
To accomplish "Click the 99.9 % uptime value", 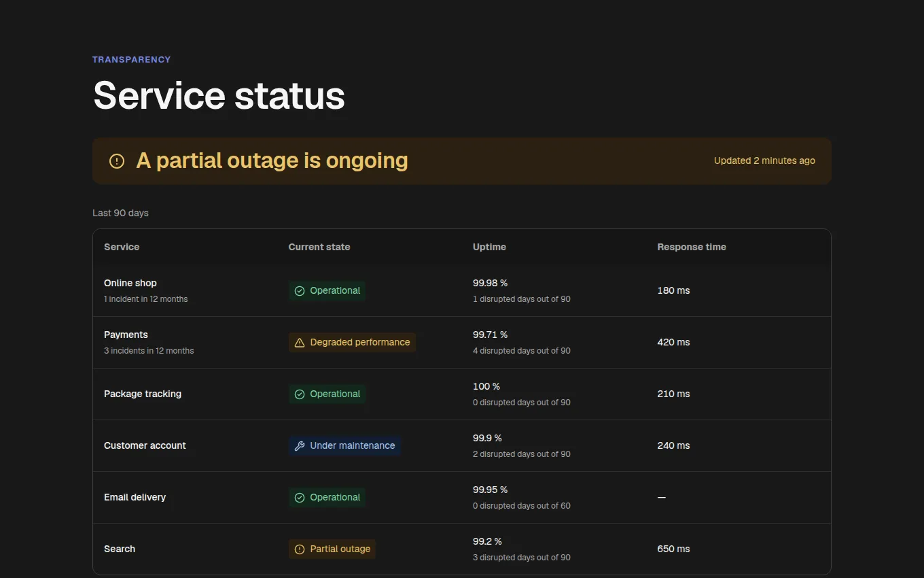I will (487, 438).
